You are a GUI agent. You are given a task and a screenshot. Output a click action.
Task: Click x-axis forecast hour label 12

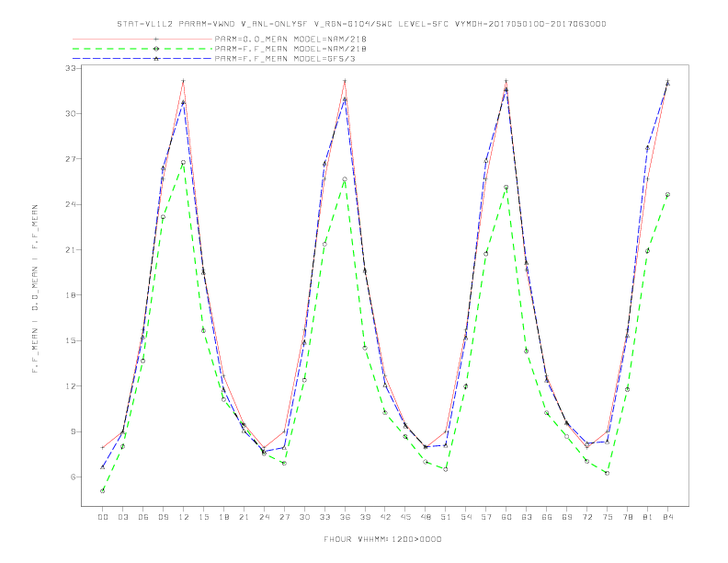pos(184,517)
